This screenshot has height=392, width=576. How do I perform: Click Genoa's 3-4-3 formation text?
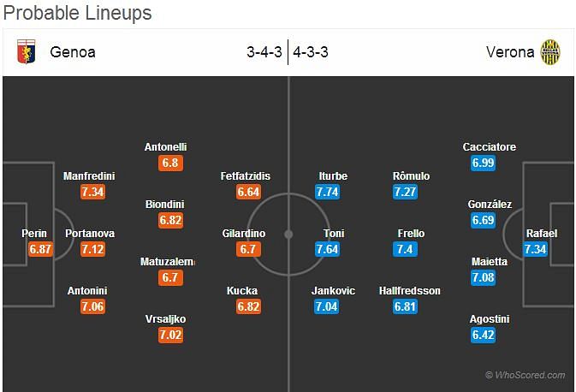click(264, 52)
